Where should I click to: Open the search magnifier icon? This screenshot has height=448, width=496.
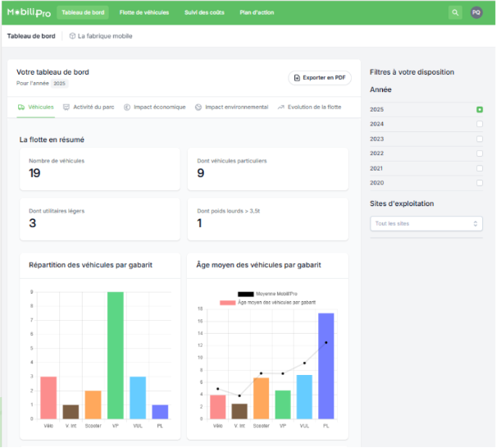pos(455,12)
